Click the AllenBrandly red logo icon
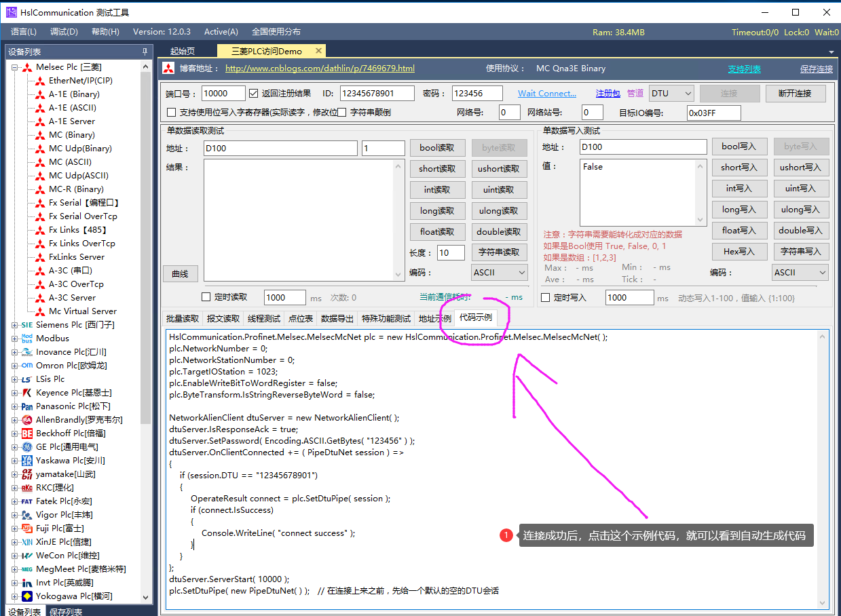 click(x=27, y=420)
